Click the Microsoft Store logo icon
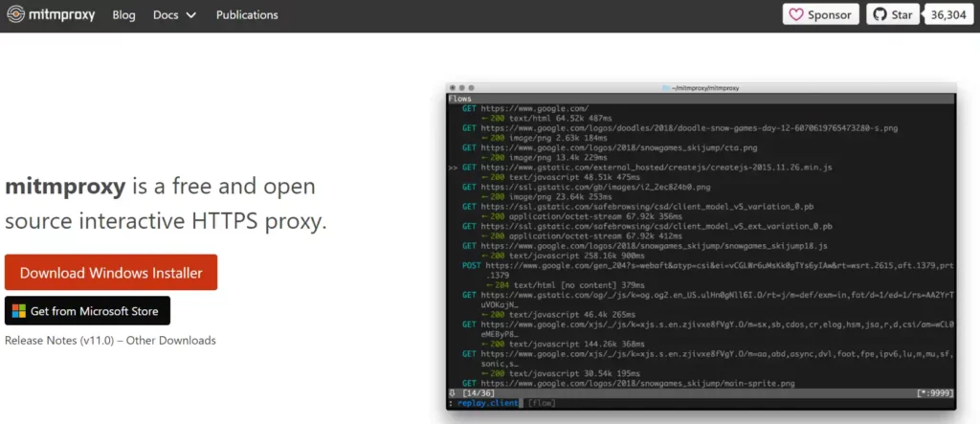The image size is (980, 424). coord(19,311)
